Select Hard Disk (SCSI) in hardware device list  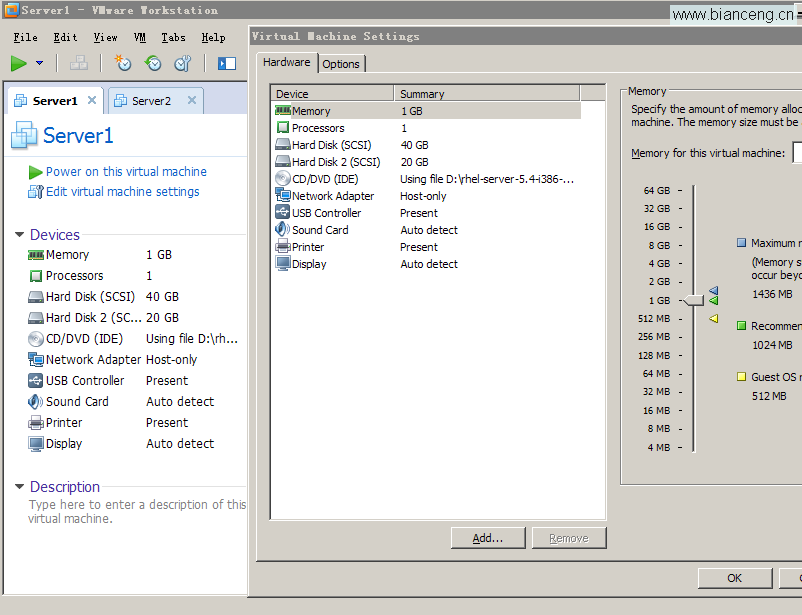(427, 145)
